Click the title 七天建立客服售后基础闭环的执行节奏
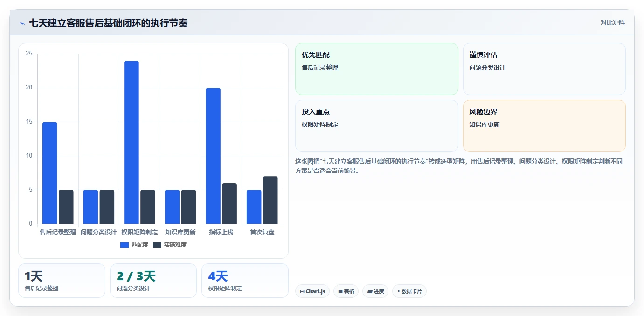 (108, 23)
